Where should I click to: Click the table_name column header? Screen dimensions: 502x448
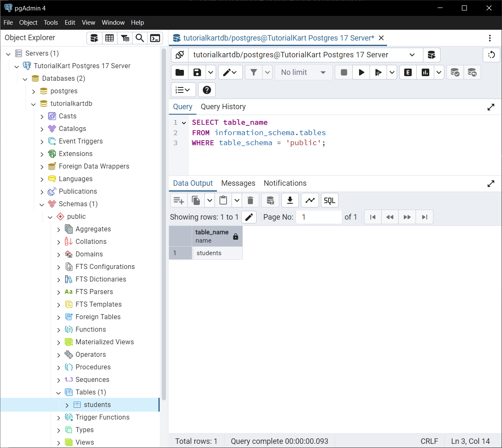(217, 236)
